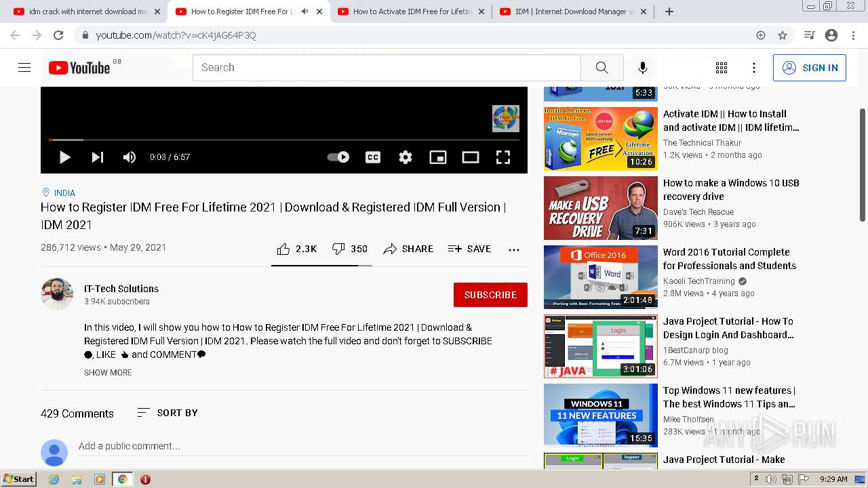
Task: Open Chrome media control button
Action: coord(809,35)
